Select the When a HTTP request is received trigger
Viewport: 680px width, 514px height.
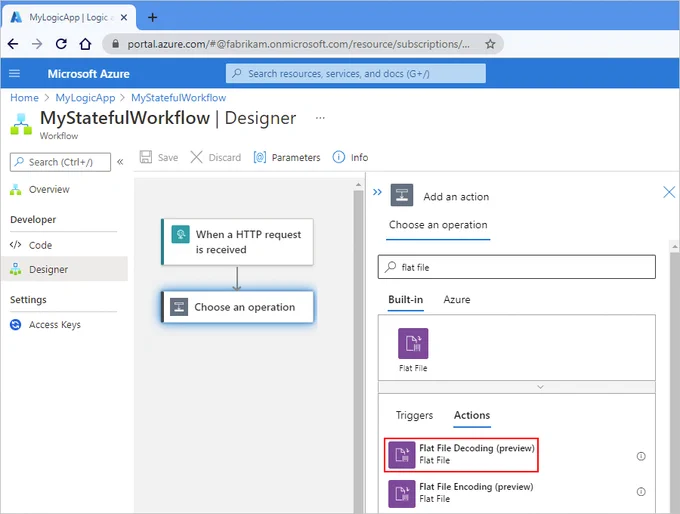click(237, 242)
